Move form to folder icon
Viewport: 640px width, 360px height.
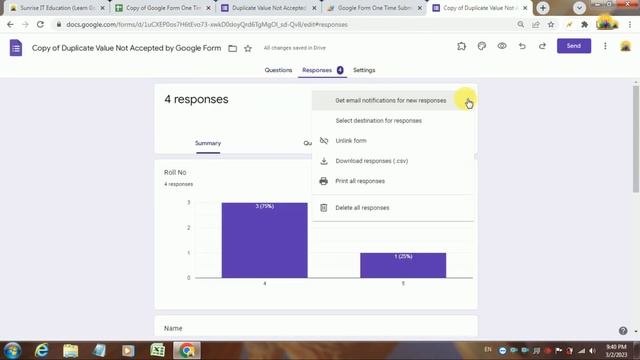tap(233, 49)
